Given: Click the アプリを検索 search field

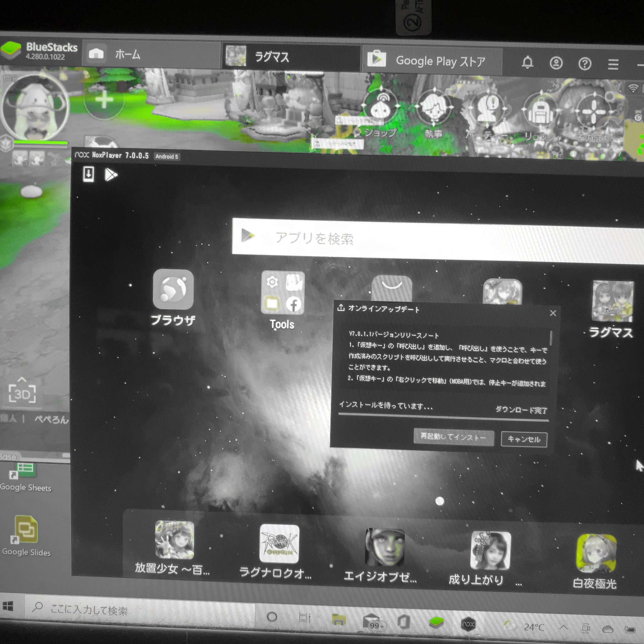Looking at the screenshot, I should 438,241.
